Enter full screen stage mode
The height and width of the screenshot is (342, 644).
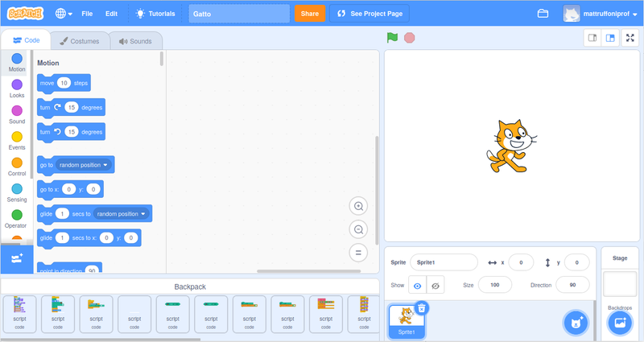click(630, 38)
